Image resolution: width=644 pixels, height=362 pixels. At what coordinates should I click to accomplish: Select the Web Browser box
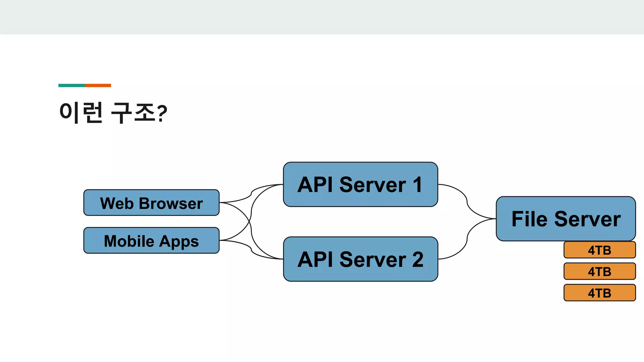(151, 203)
